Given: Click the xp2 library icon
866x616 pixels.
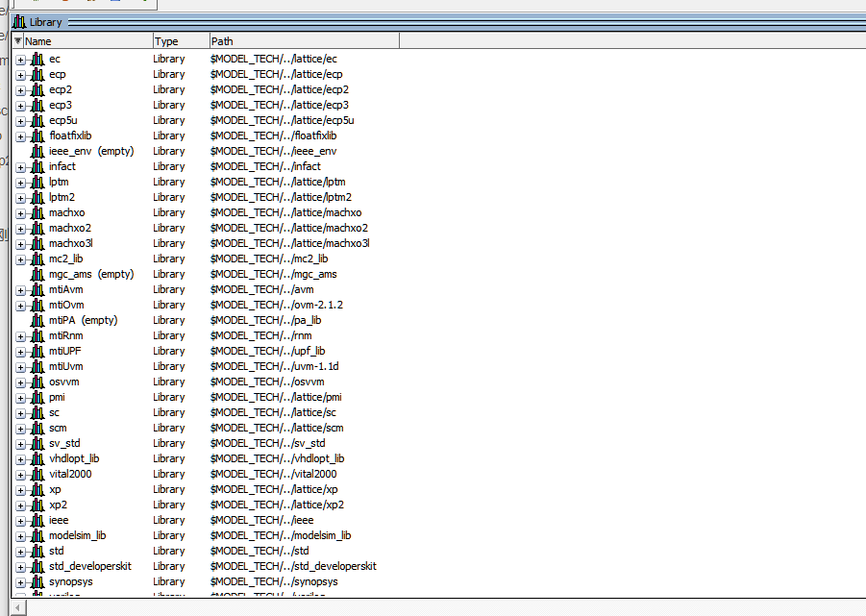Looking at the screenshot, I should click(37, 505).
